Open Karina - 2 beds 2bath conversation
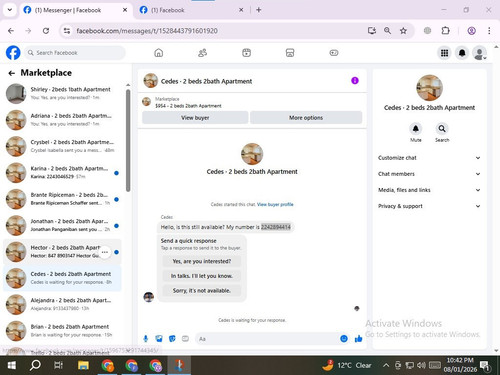Viewport: 500px width, 375px height. coord(62,172)
